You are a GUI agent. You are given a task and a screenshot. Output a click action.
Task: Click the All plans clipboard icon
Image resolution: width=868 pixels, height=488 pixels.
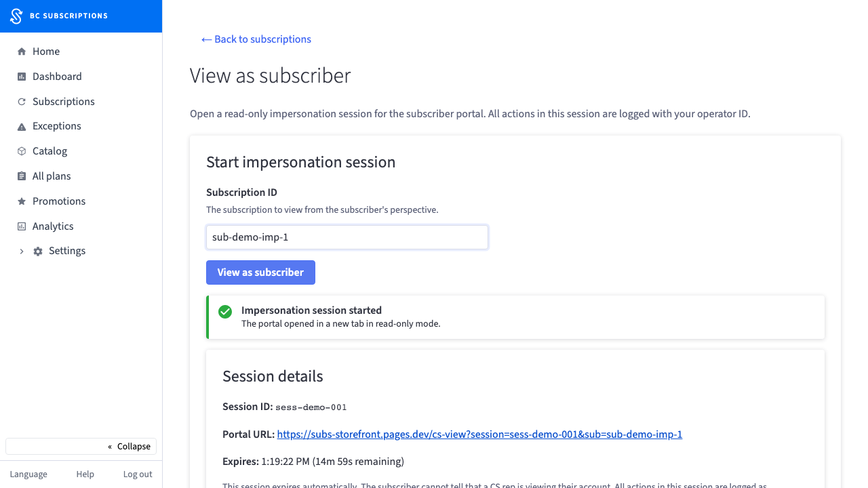click(22, 176)
